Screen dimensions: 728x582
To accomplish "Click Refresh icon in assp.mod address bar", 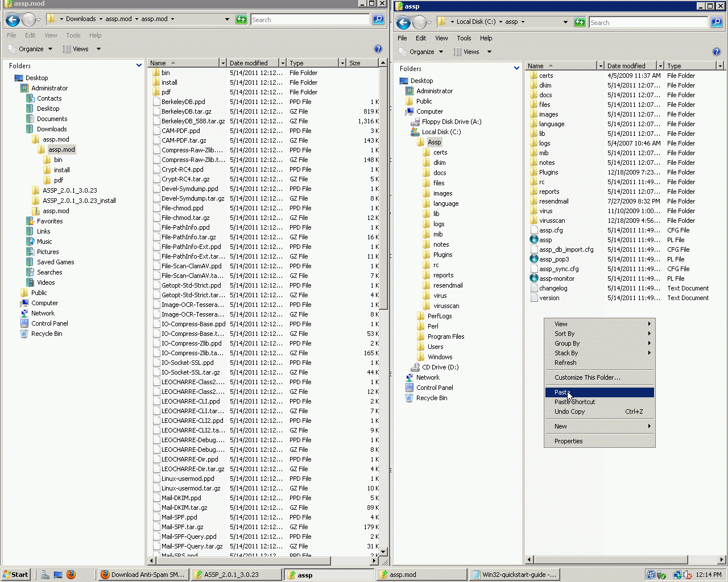I will (241, 19).
